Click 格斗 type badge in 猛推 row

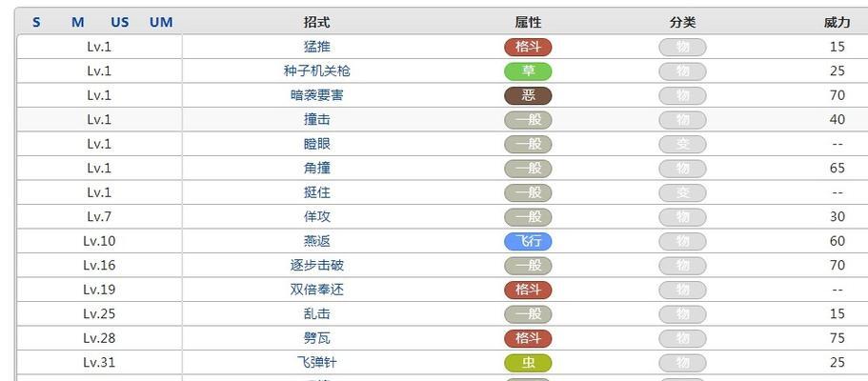click(x=528, y=47)
